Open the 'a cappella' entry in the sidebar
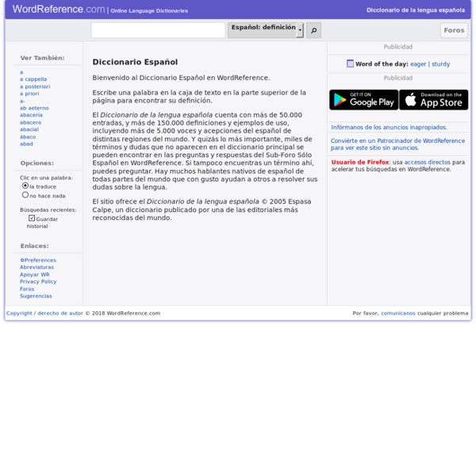 pyautogui.click(x=33, y=79)
